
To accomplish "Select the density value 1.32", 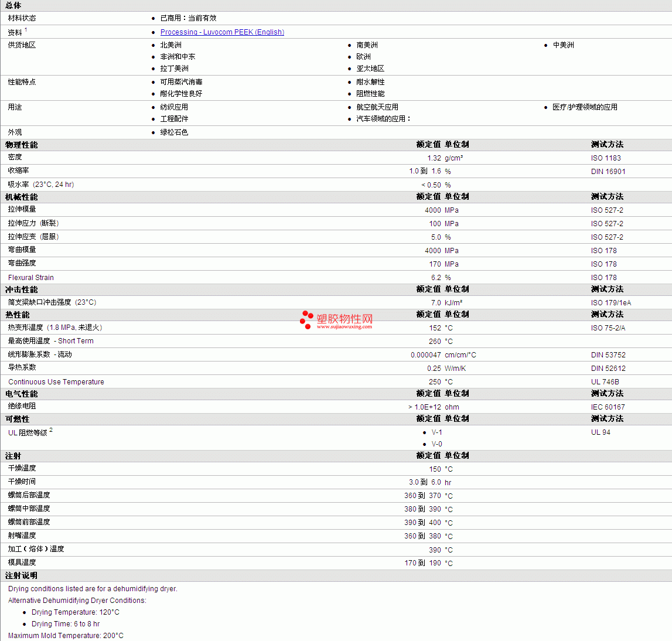I will coord(434,158).
